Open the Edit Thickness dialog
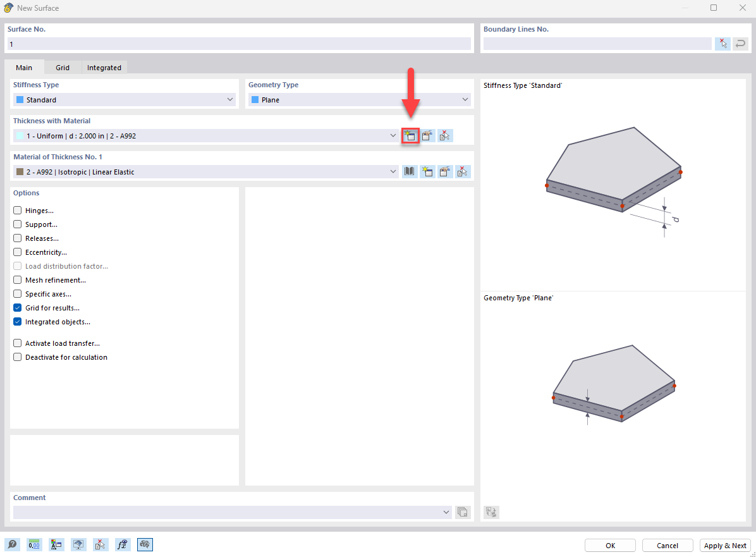Image resolution: width=756 pixels, height=557 pixels. (428, 135)
